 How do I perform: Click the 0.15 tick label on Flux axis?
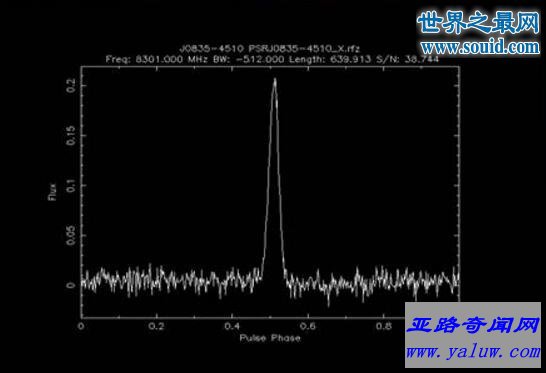click(x=71, y=135)
